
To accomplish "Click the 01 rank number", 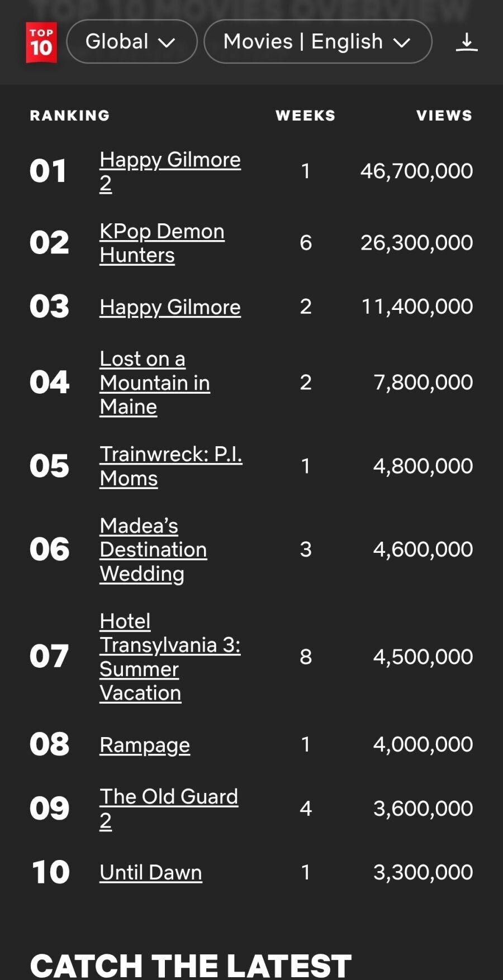I will coord(48,171).
